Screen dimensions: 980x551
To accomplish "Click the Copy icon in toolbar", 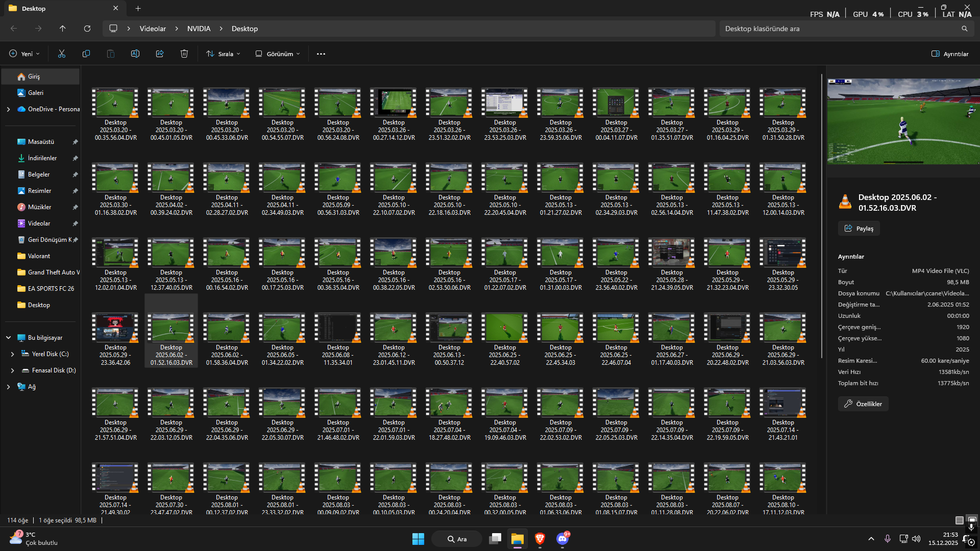I will pos(86,54).
